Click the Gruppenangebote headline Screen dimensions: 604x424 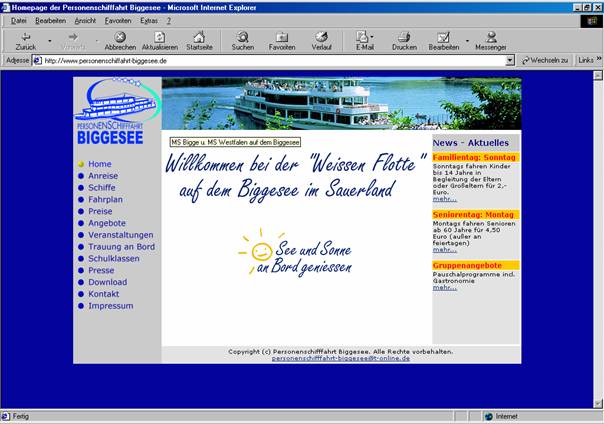pos(467,265)
